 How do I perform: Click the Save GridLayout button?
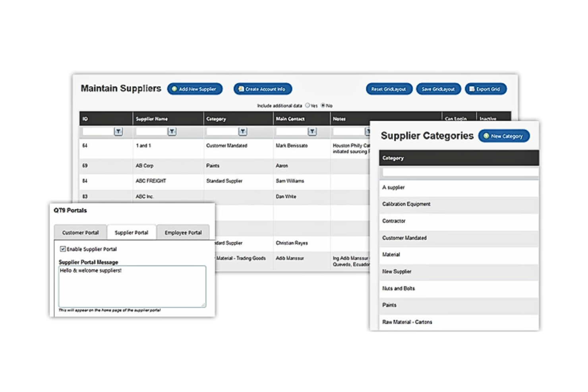coord(438,89)
